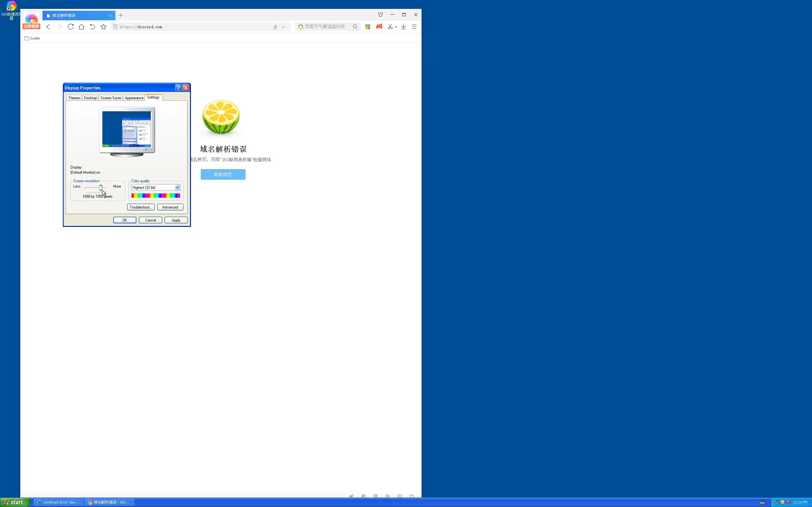Screen dimensions: 812x507
Task: Open the Desktop tab
Action: [90, 98]
